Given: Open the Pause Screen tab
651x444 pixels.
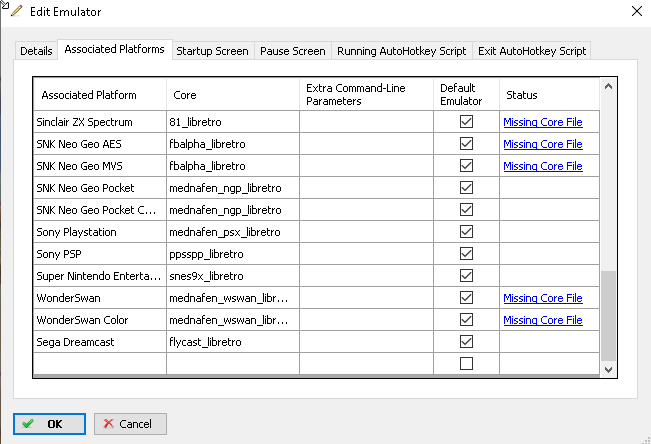Looking at the screenshot, I should coord(293,51).
